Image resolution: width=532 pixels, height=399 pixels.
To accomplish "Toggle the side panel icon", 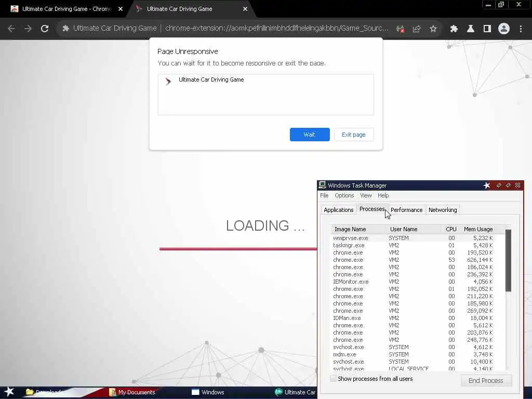I will (487, 29).
